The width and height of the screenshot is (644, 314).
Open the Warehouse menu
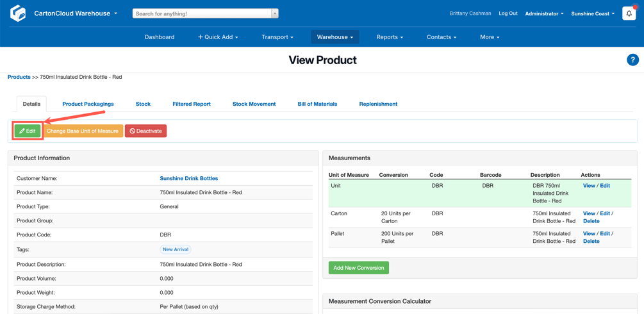[x=334, y=37]
